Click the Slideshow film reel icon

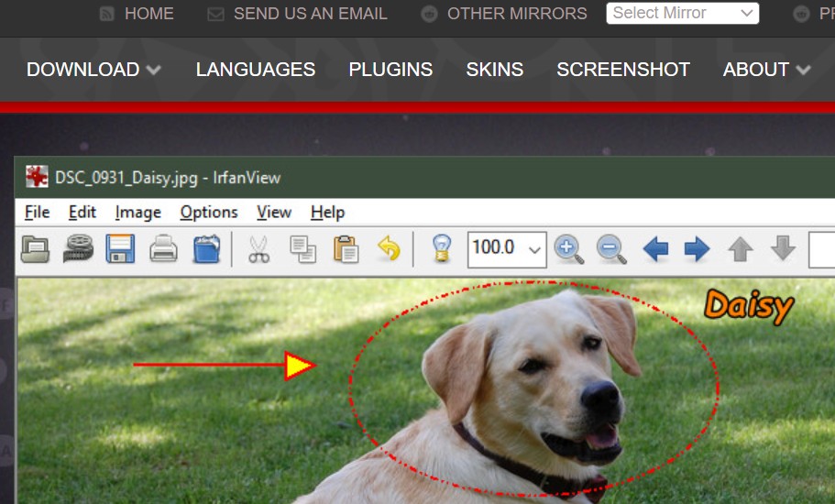(x=78, y=248)
